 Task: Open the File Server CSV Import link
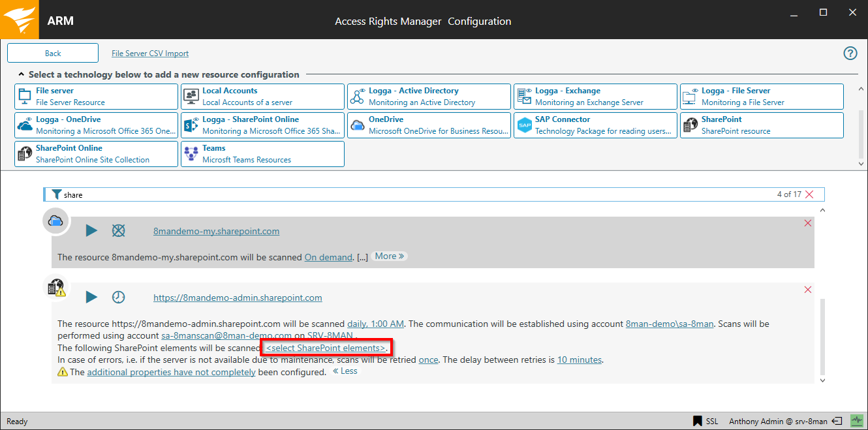click(x=150, y=54)
